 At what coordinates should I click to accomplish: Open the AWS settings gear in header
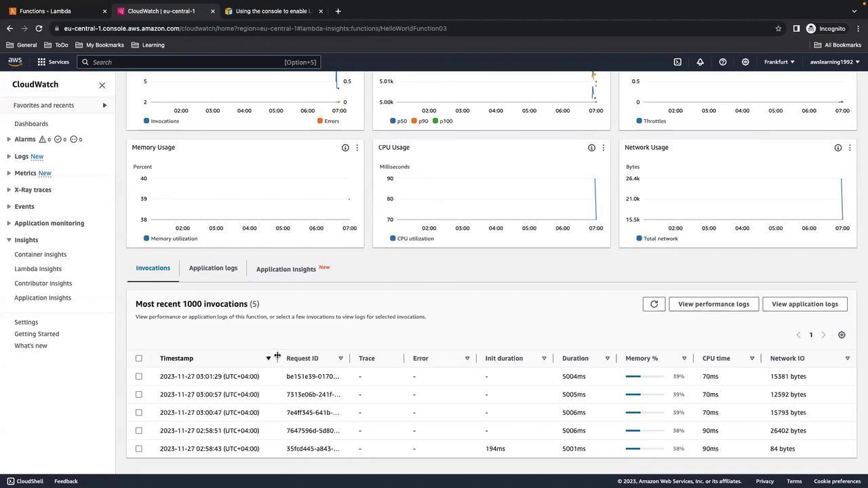[745, 62]
